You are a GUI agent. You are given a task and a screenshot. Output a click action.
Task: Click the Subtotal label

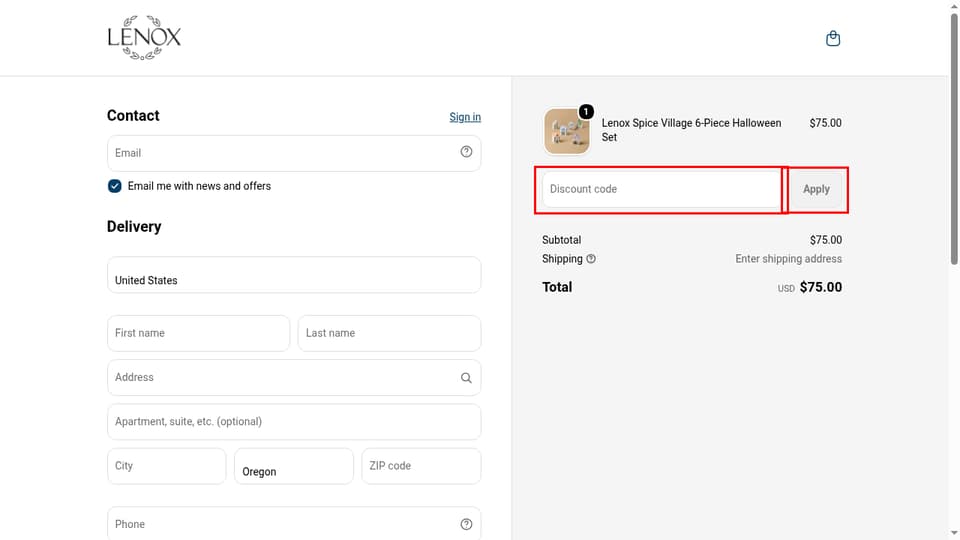pos(561,240)
